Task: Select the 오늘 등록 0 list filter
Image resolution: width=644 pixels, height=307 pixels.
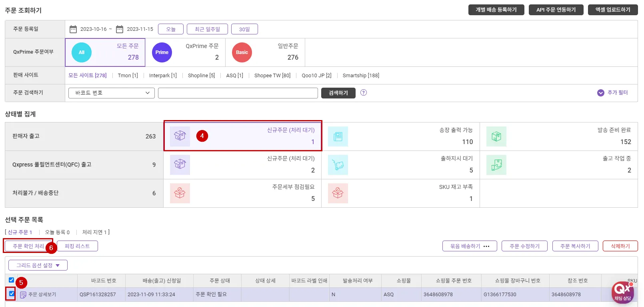Action: (57, 232)
